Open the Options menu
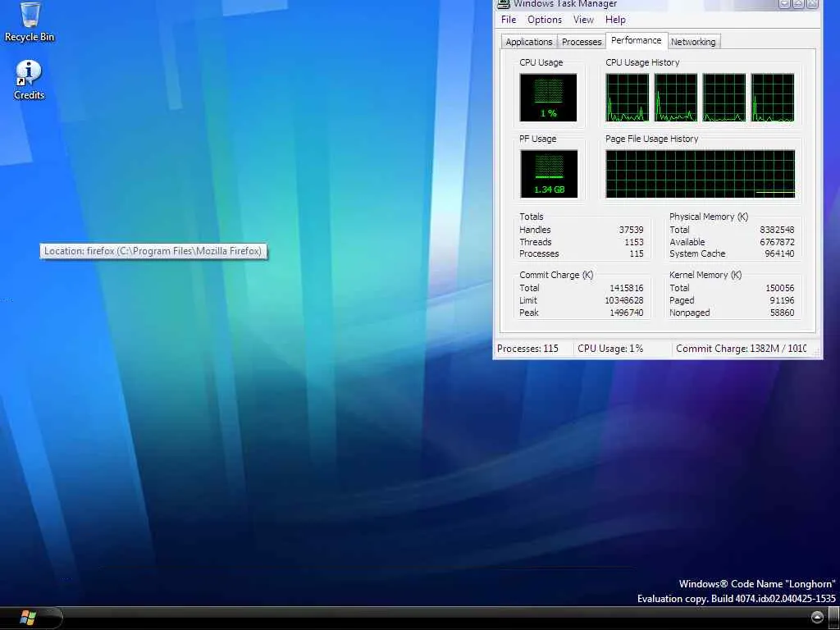 (545, 20)
